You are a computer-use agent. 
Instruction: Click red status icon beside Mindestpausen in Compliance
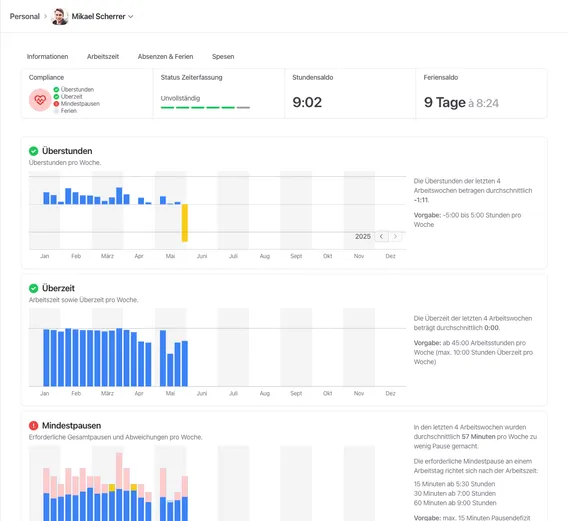point(56,104)
